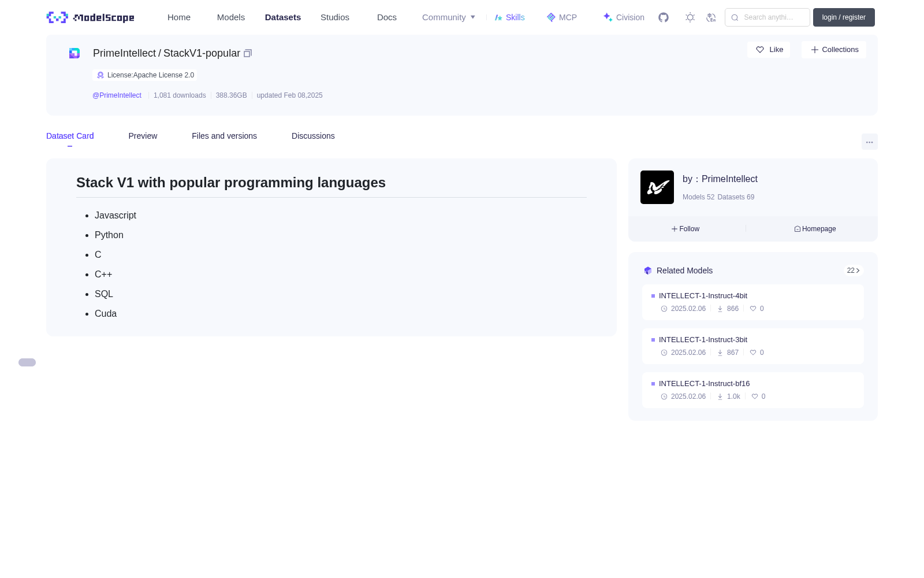Click the 'Datasets 69' count text
This screenshot has width=924, height=578.
736,197
